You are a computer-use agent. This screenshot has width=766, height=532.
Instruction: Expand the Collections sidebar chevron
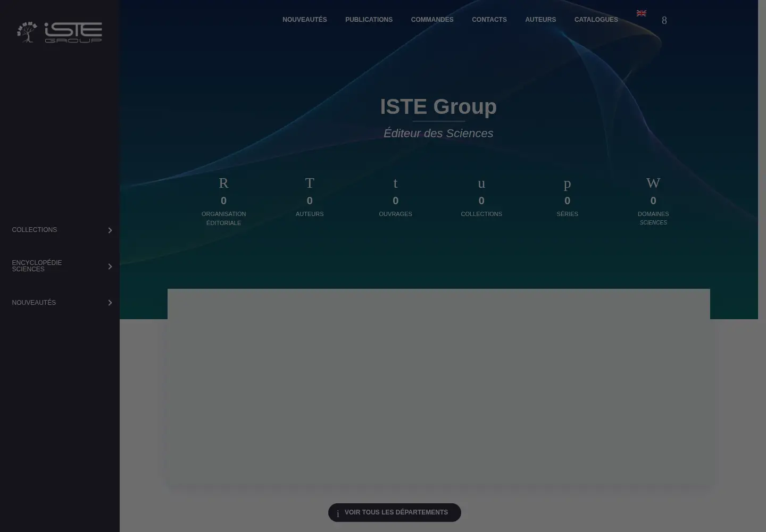(110, 230)
